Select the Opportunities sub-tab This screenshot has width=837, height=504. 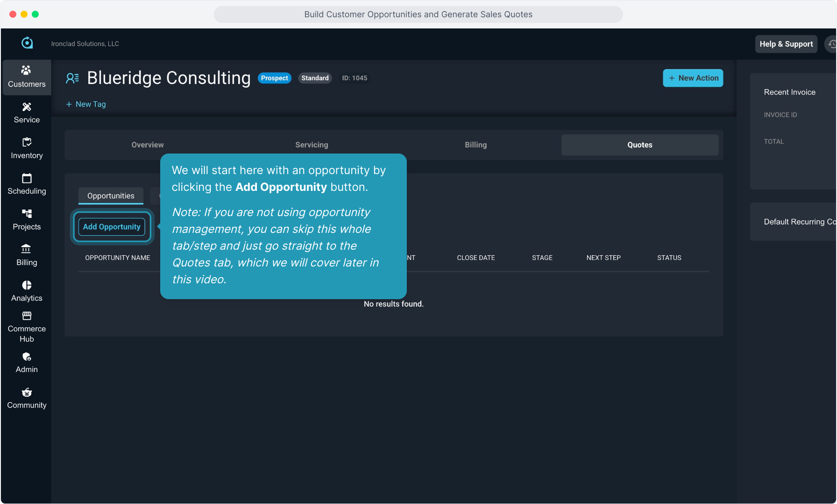pos(111,196)
